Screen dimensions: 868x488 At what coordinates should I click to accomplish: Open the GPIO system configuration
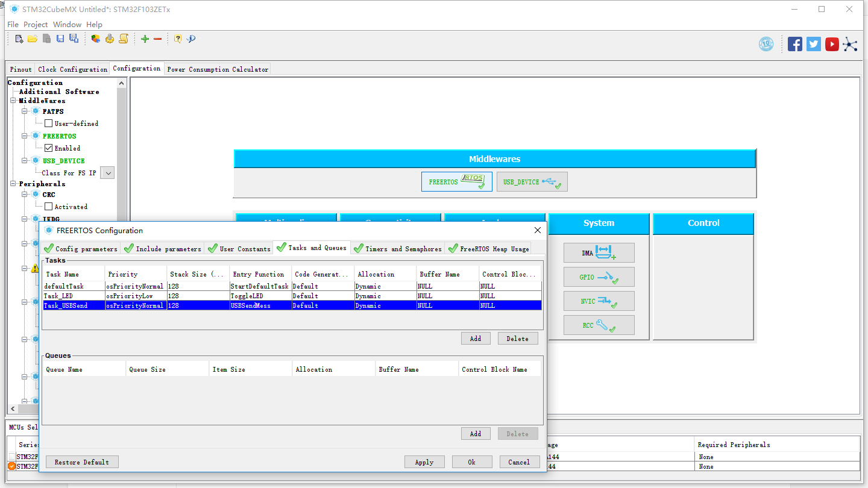click(x=599, y=277)
